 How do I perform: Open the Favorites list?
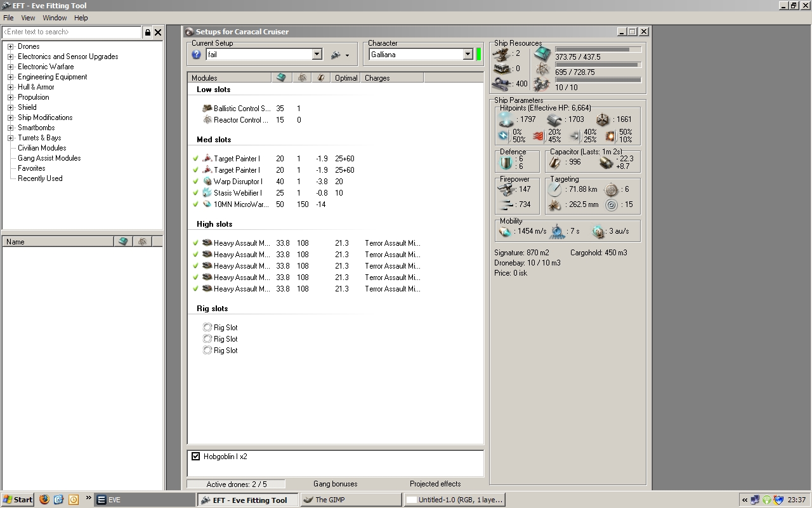31,168
